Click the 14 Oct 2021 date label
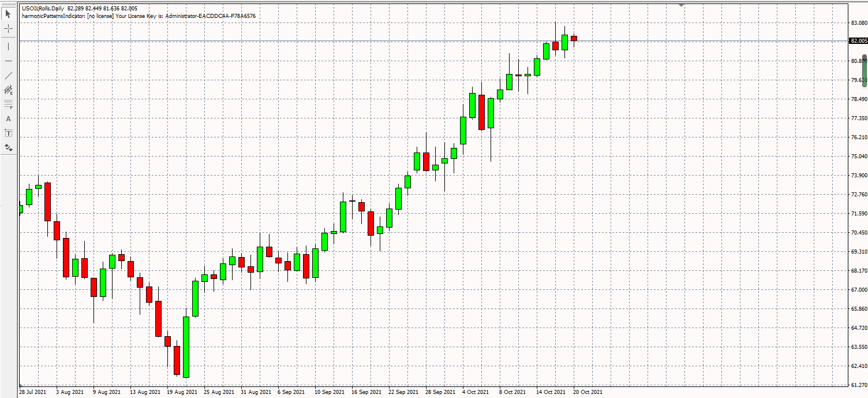868x398 pixels. coord(552,392)
